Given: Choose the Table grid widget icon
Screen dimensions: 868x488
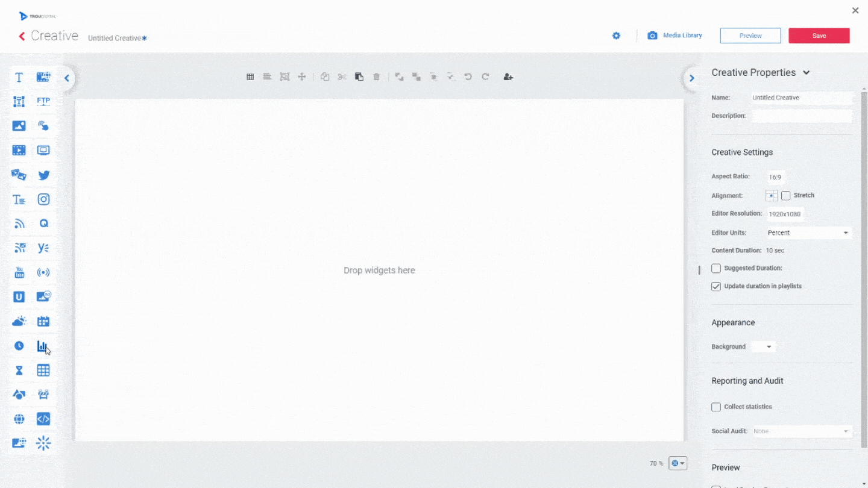Looking at the screenshot, I should click(x=43, y=371).
